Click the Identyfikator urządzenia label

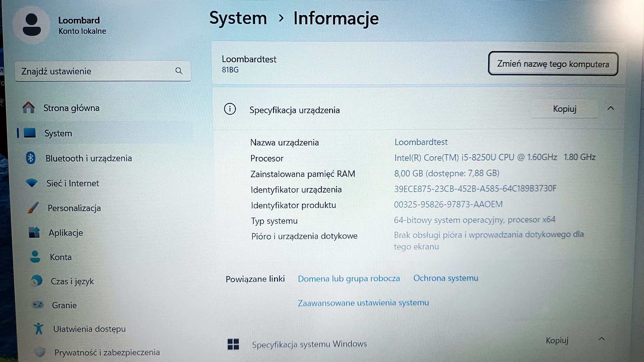point(296,190)
